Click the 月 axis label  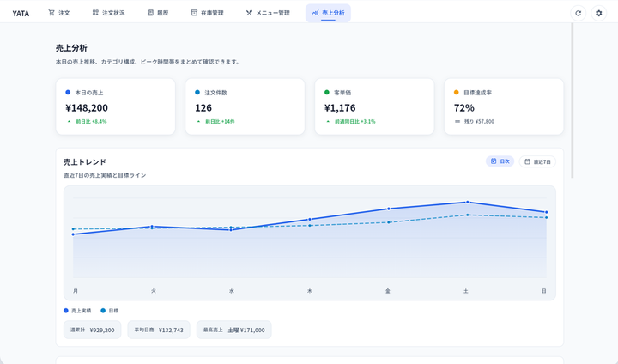point(76,291)
